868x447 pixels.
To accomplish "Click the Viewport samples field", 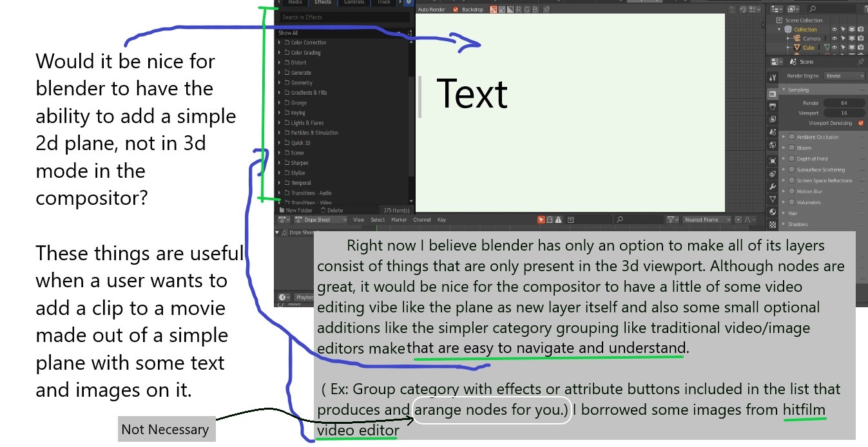I will pyautogui.click(x=844, y=113).
